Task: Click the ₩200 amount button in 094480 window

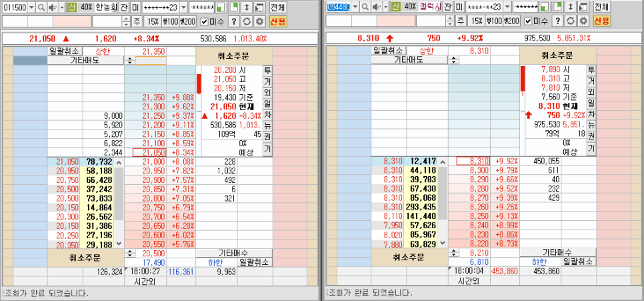Action: click(x=511, y=21)
